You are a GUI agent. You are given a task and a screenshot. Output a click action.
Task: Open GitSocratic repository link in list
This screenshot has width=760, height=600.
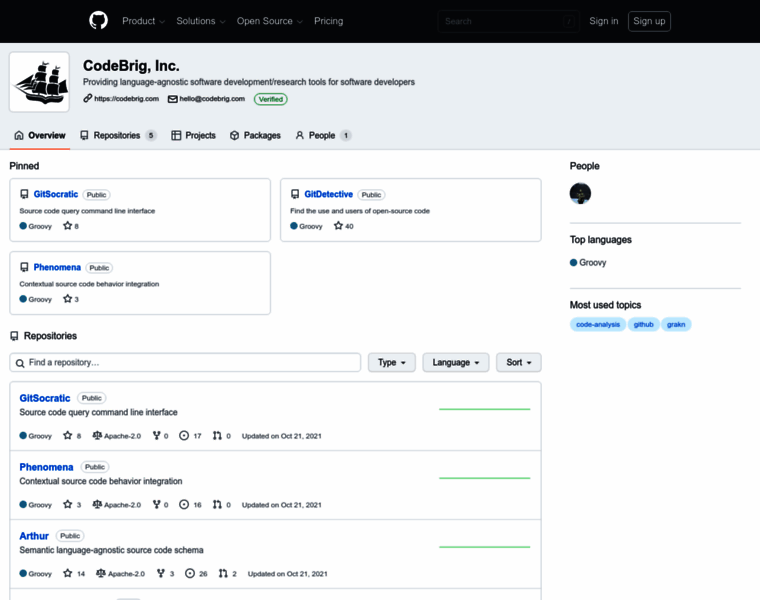click(x=45, y=398)
